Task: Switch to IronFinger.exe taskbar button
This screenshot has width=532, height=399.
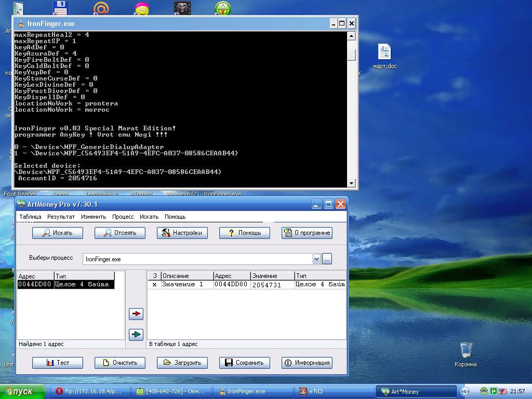Action: [253, 392]
